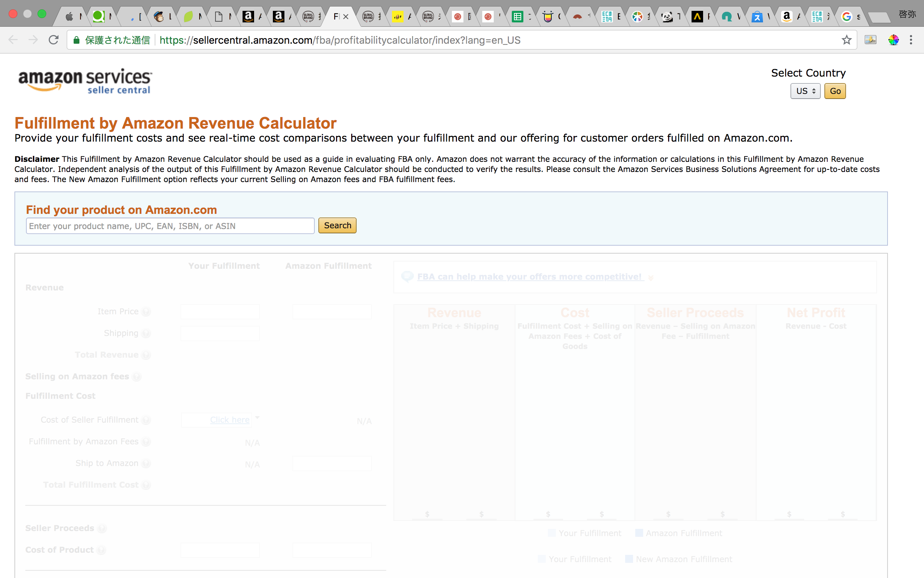Switch to the green Q icon tab
The width and height of the screenshot is (924, 578).
(99, 17)
